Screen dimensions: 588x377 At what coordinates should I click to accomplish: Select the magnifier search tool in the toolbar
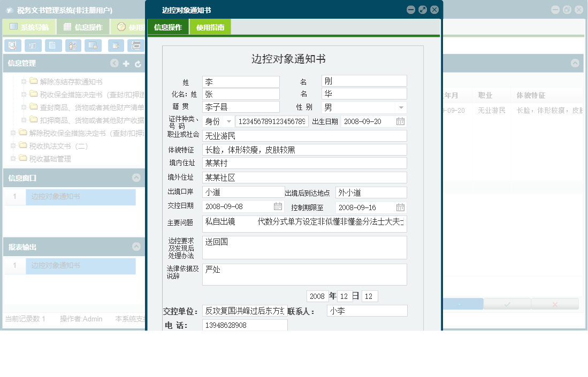tap(12, 45)
